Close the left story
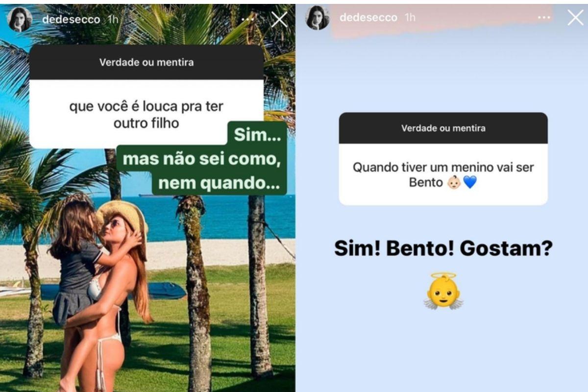Image resolution: width=588 pixels, height=392 pixels. 279,19
